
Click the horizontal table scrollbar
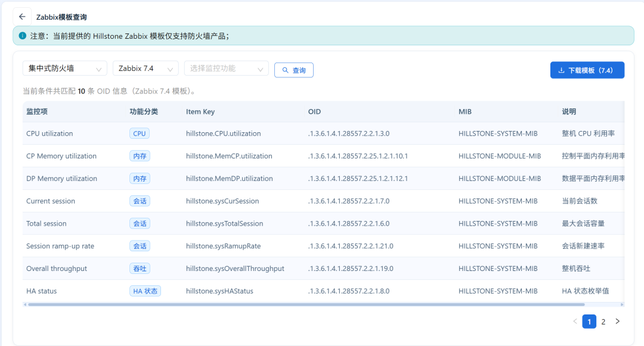pos(306,304)
